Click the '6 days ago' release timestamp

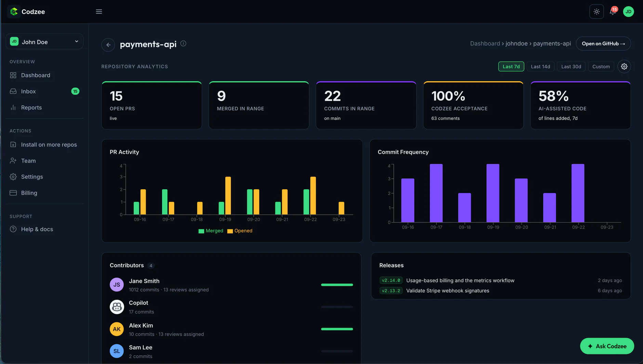point(610,291)
